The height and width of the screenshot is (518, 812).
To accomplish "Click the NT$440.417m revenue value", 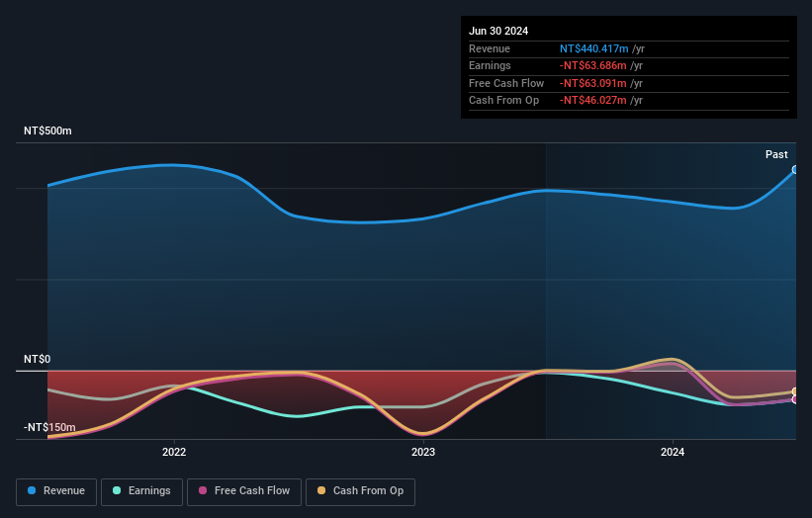I will click(594, 48).
